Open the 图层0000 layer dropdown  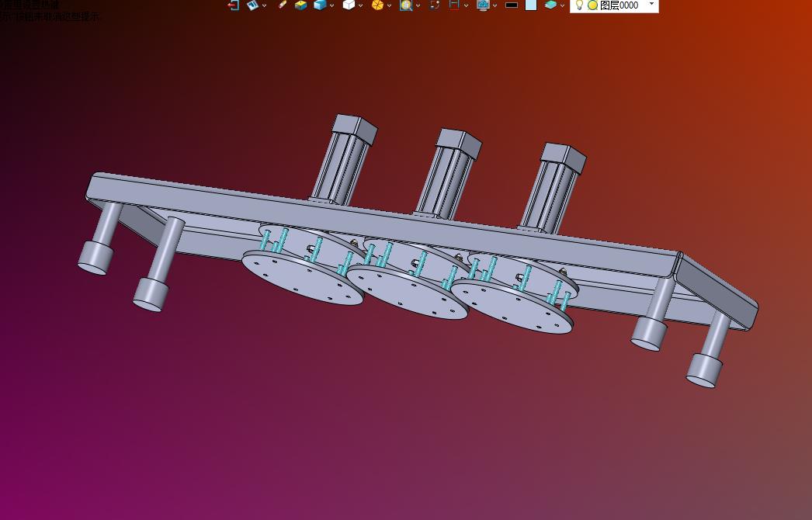pyautogui.click(x=651, y=4)
